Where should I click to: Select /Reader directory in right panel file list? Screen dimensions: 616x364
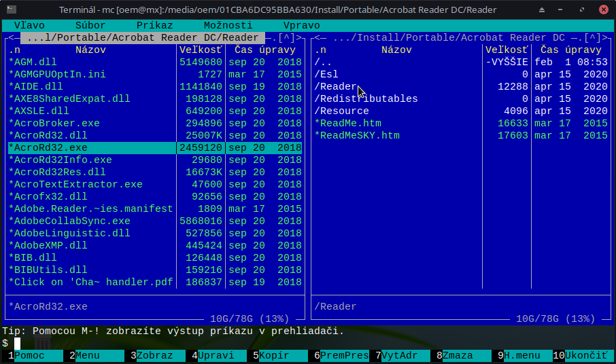click(461, 86)
